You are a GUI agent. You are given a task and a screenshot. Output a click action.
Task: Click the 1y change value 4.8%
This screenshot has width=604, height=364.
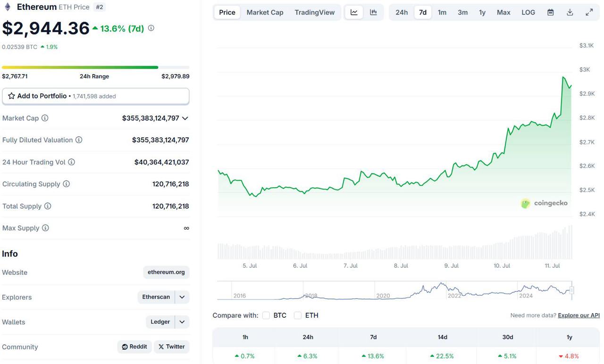tap(569, 356)
